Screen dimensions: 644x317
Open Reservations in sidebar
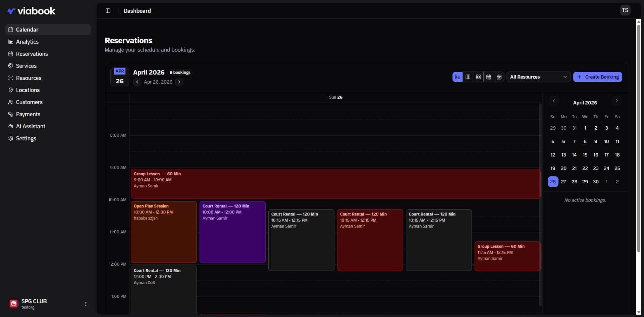48,54
